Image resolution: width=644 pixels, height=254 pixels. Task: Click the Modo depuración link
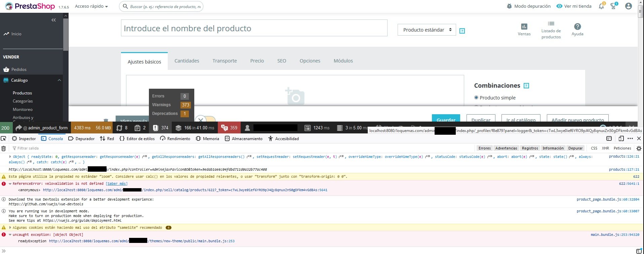[528, 6]
